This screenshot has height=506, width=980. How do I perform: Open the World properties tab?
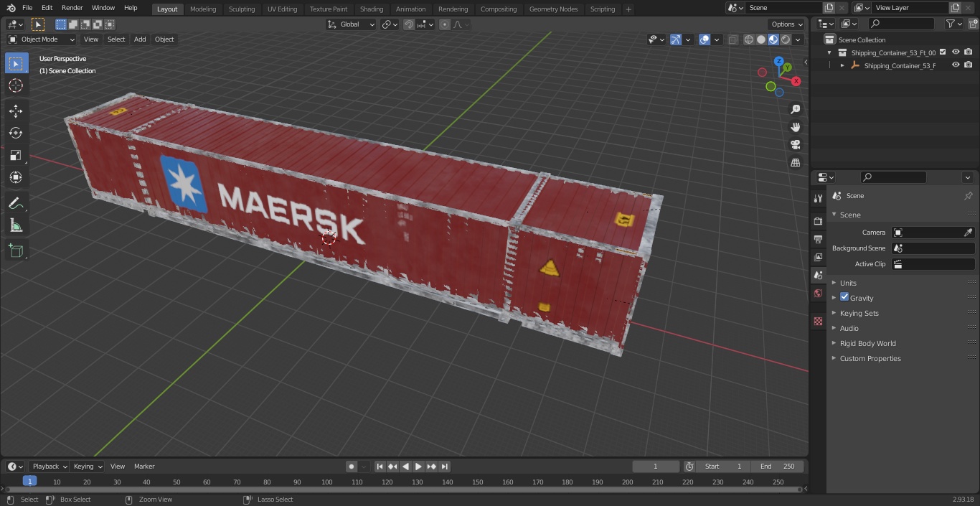(818, 294)
